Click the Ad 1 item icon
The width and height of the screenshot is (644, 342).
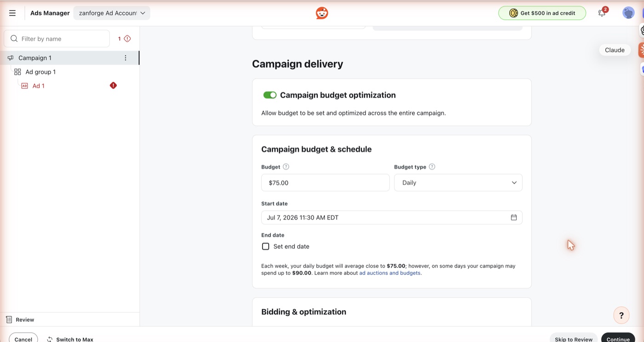[x=25, y=86]
